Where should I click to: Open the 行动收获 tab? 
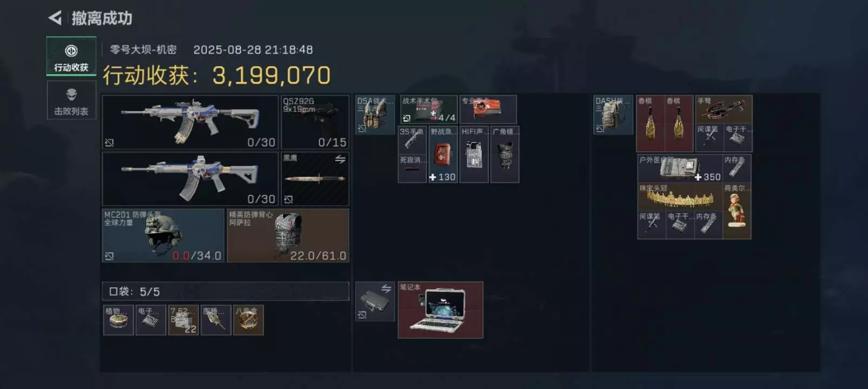tap(71, 56)
